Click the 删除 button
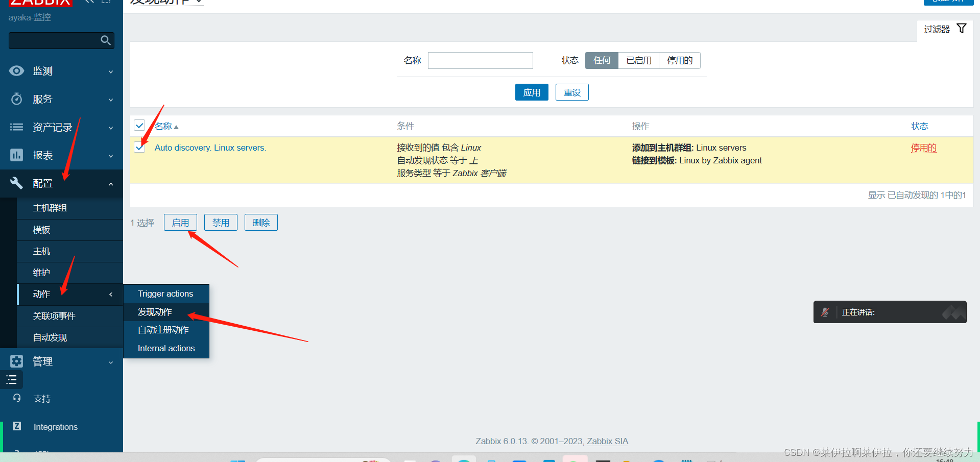The height and width of the screenshot is (462, 980). coord(261,223)
